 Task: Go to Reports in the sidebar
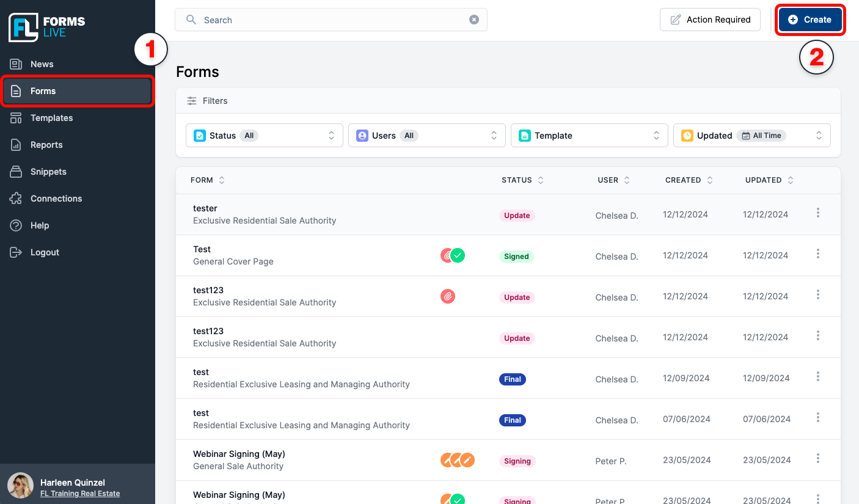click(46, 145)
